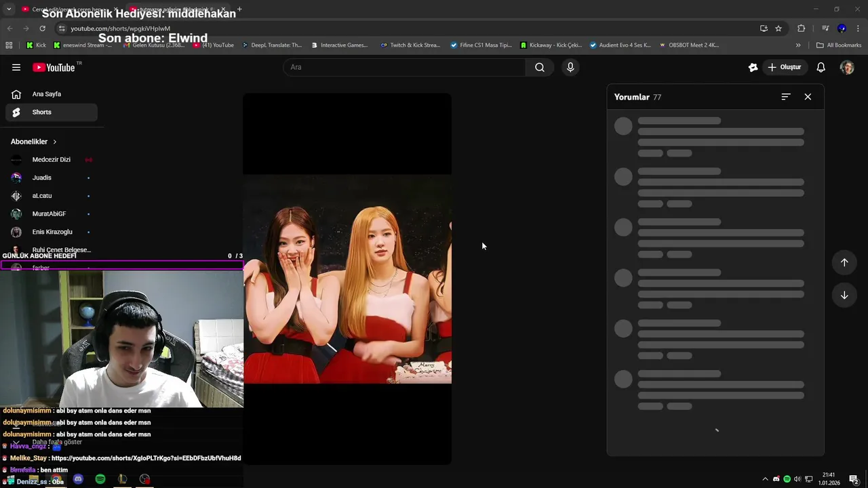This screenshot has height=488, width=868.
Task: Click the search magnifier button
Action: coord(540,67)
